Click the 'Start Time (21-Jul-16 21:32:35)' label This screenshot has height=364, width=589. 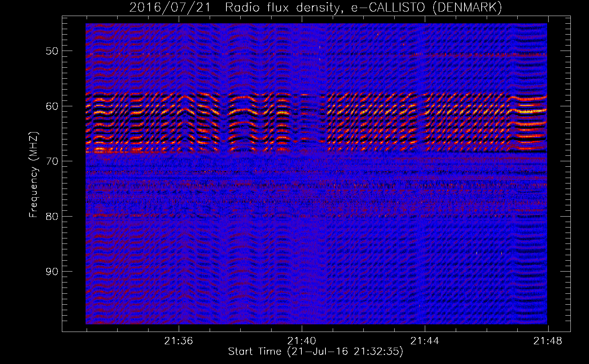click(316, 352)
